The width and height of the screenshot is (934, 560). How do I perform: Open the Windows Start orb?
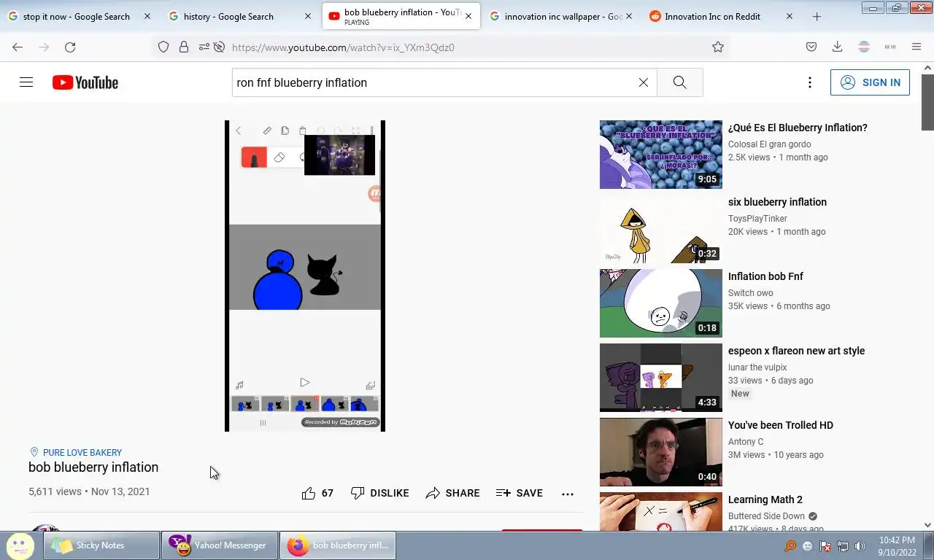pyautogui.click(x=20, y=545)
